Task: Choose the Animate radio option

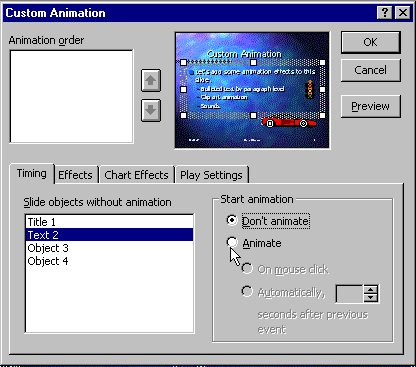Action: point(232,242)
